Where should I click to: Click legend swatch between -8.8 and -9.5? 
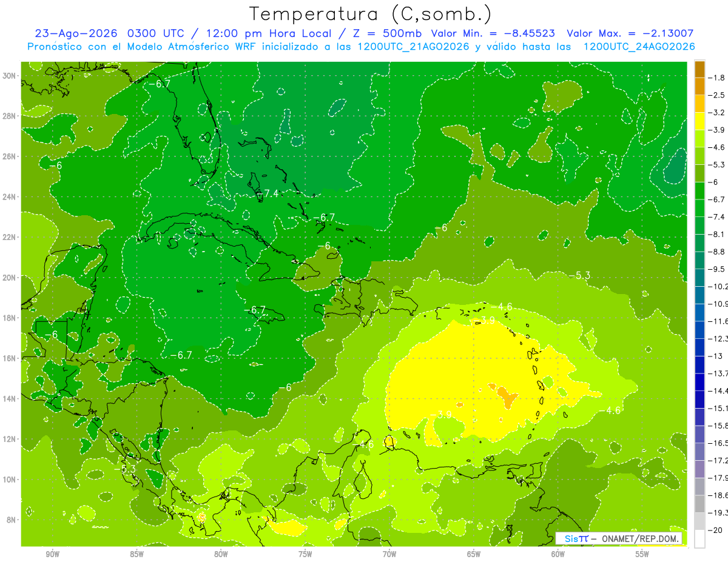[699, 260]
